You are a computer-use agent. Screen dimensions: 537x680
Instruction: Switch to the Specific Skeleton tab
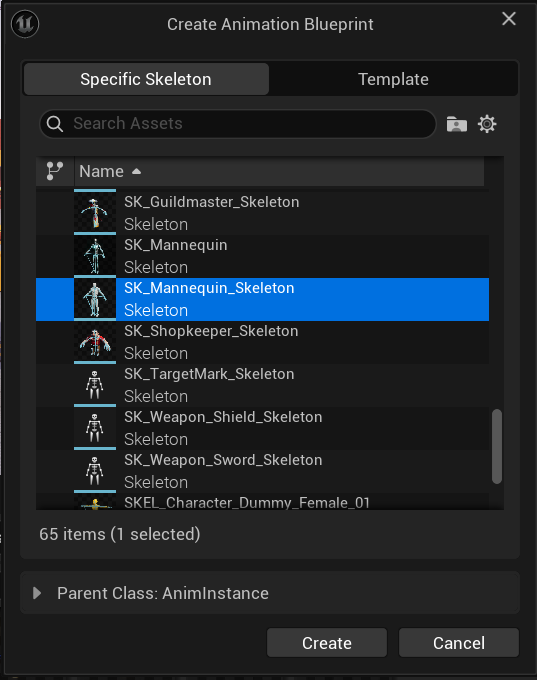[x=146, y=79]
